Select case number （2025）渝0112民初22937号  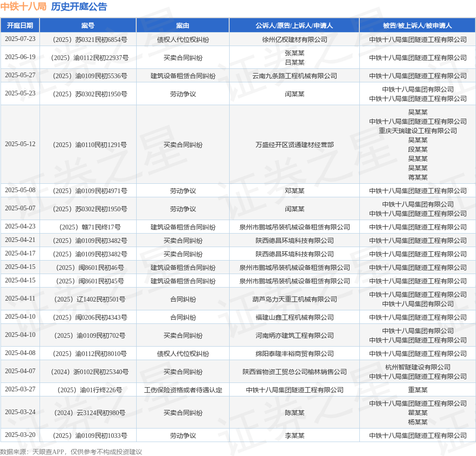coord(88,58)
